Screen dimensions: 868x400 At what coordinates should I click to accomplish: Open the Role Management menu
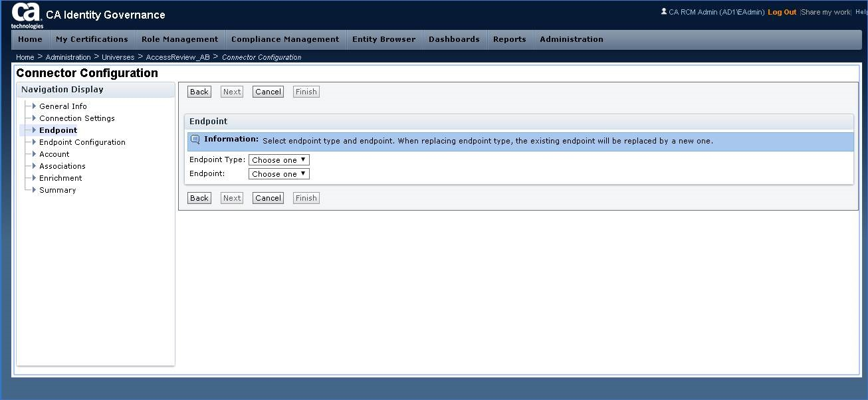click(x=180, y=39)
